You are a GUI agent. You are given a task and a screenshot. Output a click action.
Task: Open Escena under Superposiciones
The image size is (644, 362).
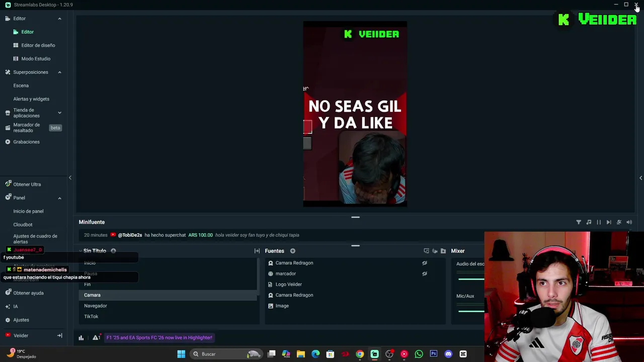coord(21,85)
